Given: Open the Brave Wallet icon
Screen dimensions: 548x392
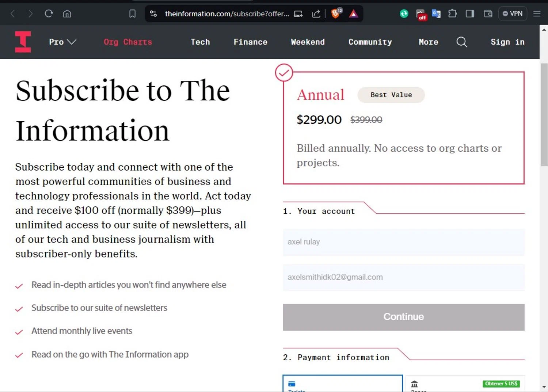Looking at the screenshot, I should 488,14.
